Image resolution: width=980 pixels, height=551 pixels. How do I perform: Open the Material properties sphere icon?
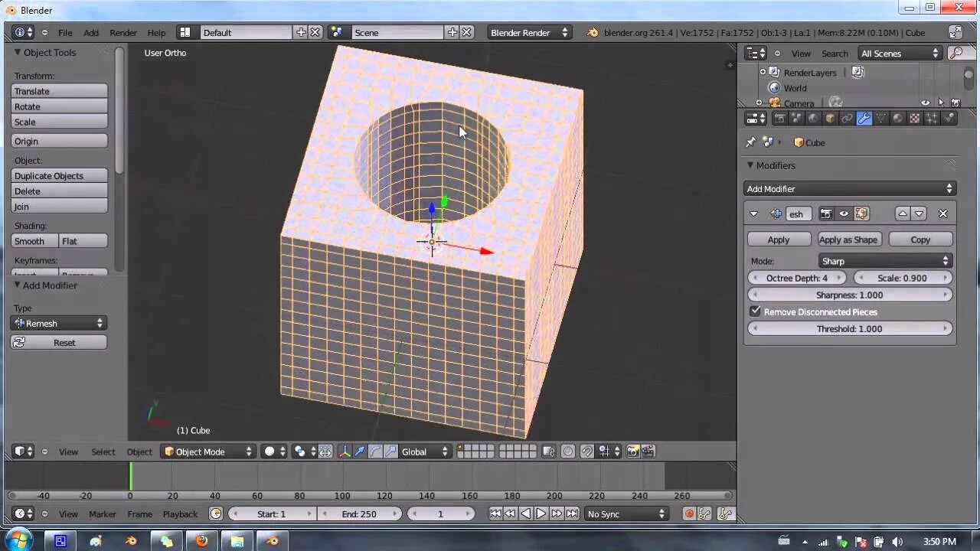point(897,118)
